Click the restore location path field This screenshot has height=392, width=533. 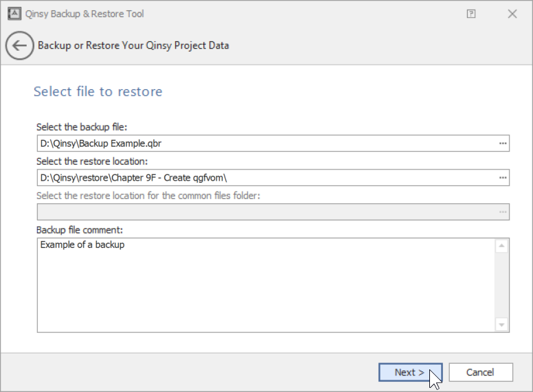264,178
